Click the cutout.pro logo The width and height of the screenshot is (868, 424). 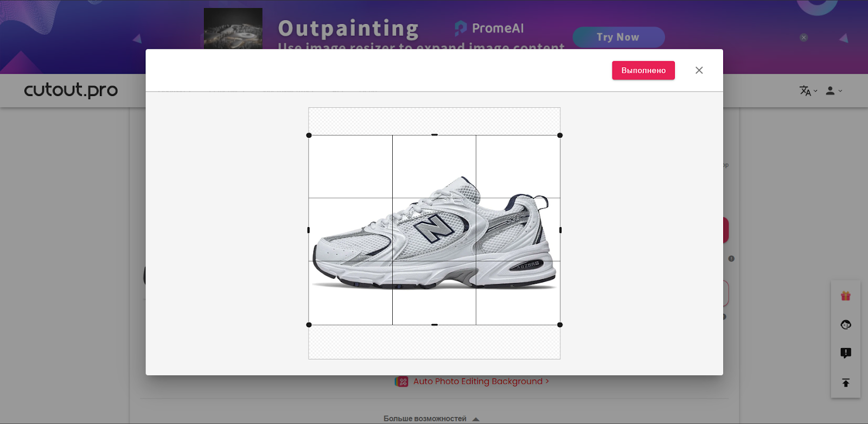click(x=71, y=90)
